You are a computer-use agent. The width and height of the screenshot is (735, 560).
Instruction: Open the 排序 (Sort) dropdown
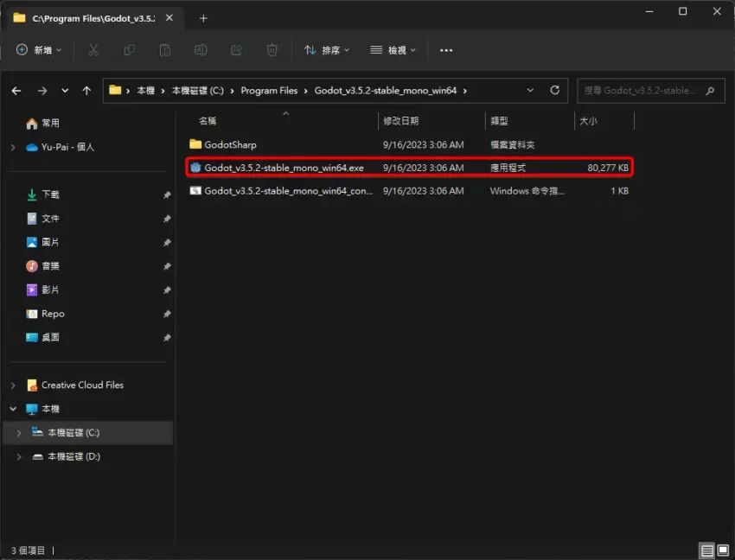tap(326, 50)
